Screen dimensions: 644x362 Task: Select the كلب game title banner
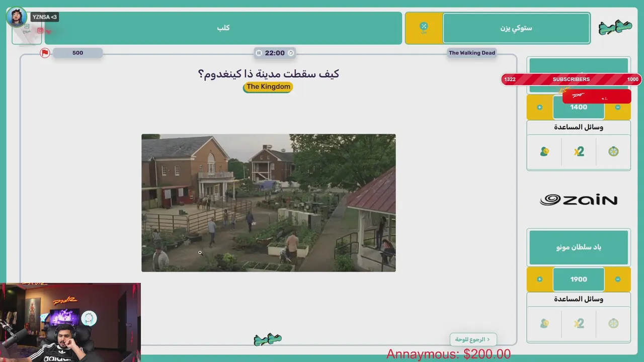coord(223,28)
